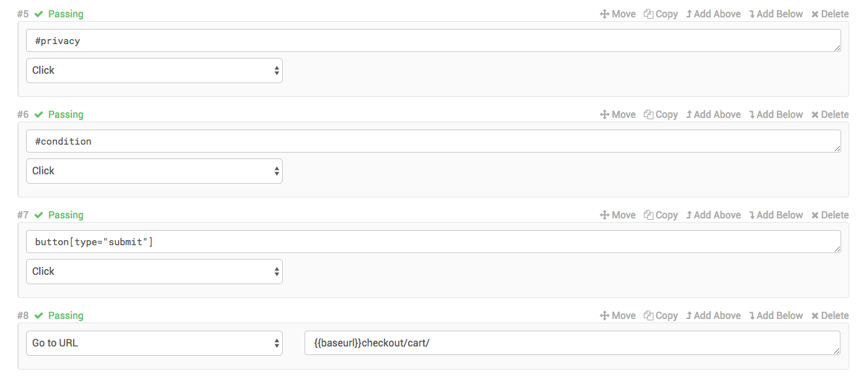Viewport: 868px width, 379px height.
Task: Add a step below step #7
Action: click(775, 215)
